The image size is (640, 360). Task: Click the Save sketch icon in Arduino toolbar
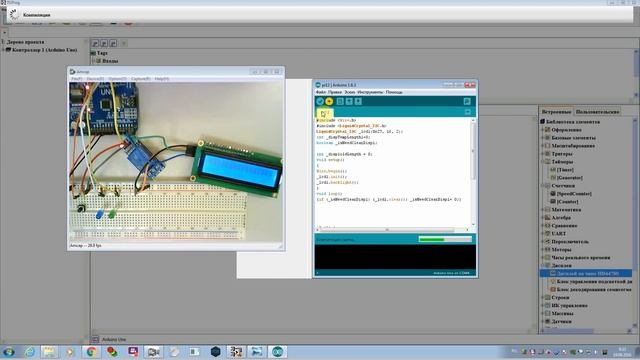[x=358, y=102]
